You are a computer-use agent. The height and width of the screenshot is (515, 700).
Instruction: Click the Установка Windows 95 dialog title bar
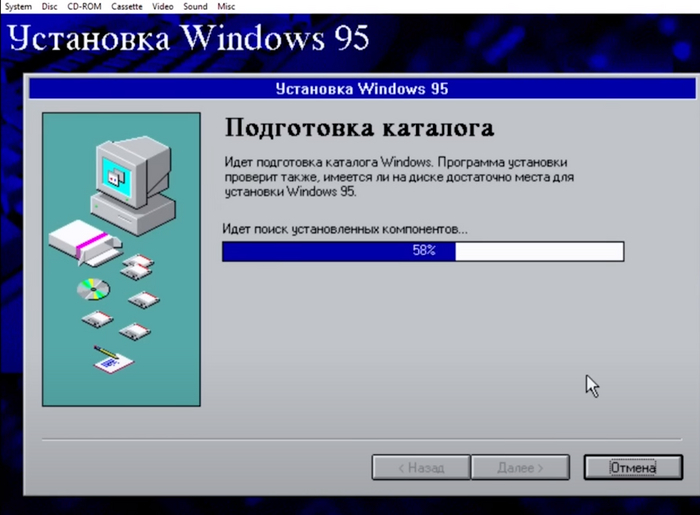(362, 89)
